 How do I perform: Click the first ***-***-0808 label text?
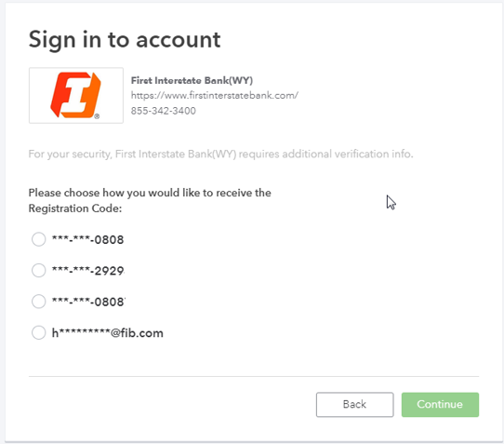[x=87, y=240]
